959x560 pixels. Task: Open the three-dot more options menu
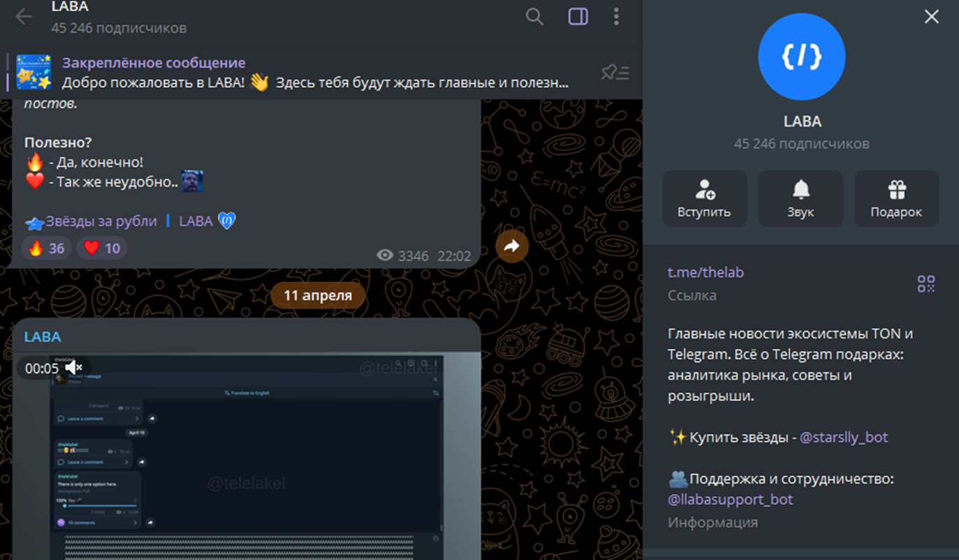616,17
